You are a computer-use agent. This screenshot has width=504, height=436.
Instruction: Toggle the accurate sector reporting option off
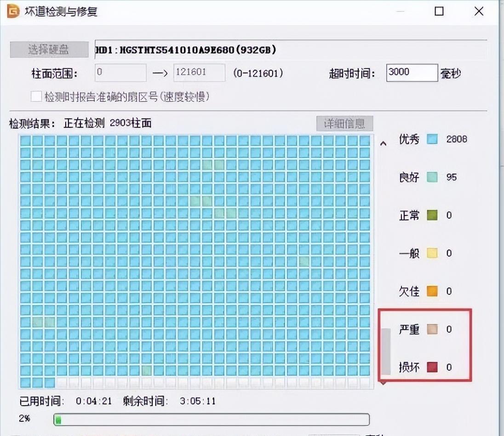click(x=35, y=96)
